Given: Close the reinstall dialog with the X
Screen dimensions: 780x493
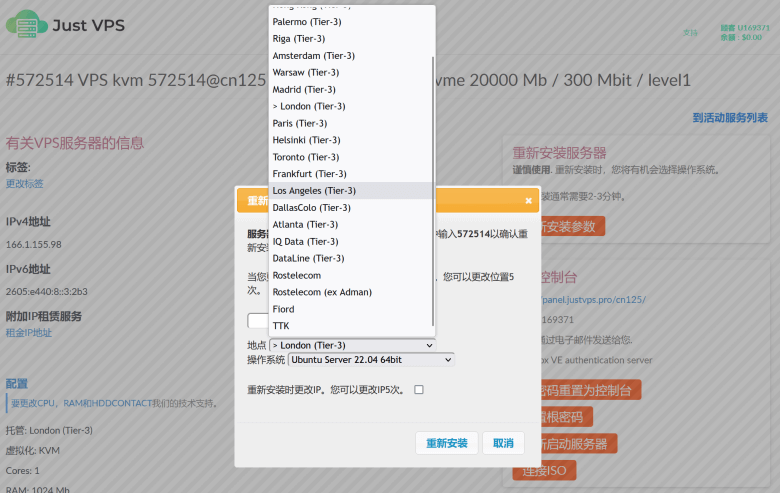Looking at the screenshot, I should (528, 200).
